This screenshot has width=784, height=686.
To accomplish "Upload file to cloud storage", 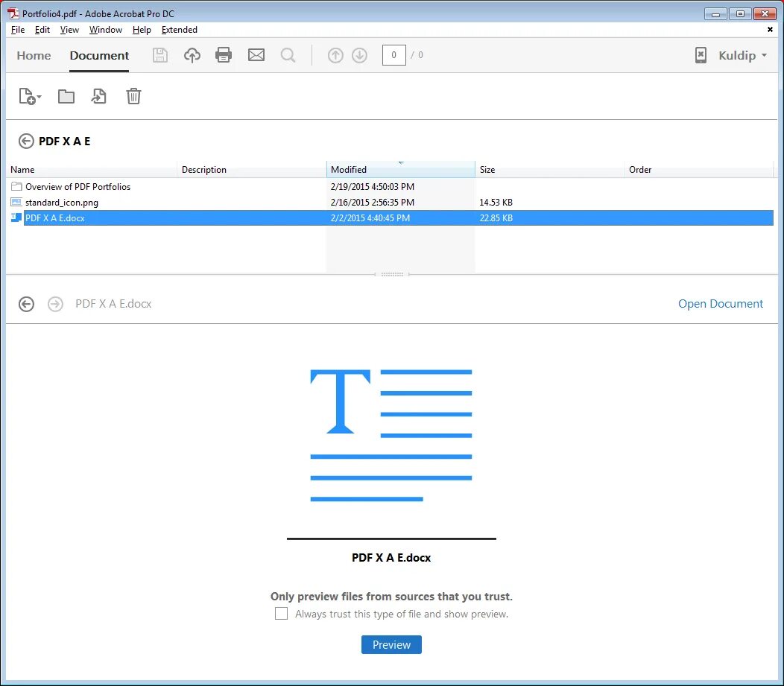I will (192, 55).
